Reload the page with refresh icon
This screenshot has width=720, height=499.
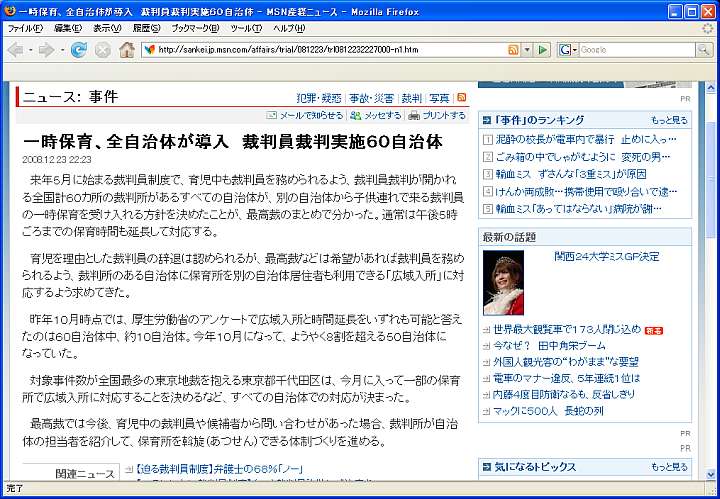79,49
